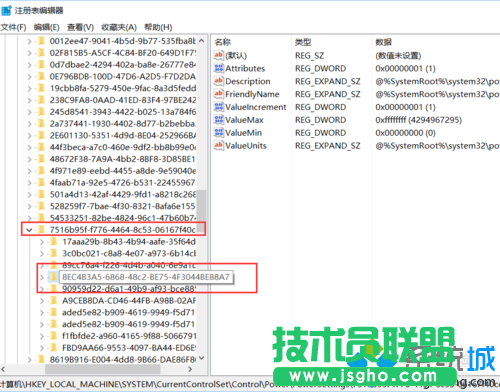
Task: Expand the FBD9AA66-9553-4097 subkey
Action: [42, 348]
